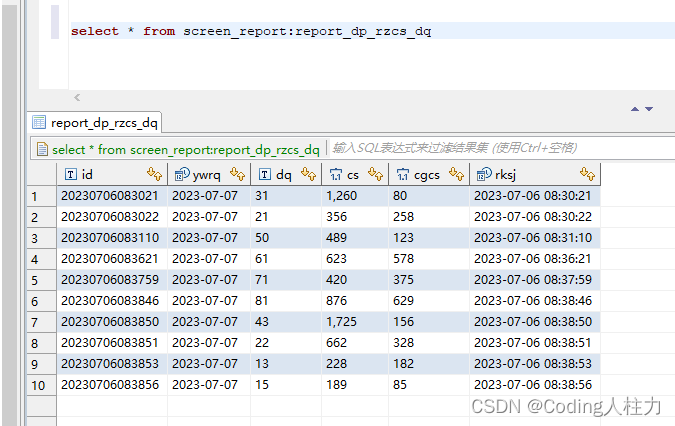The width and height of the screenshot is (675, 426).
Task: Click the editor scroll-left arrow
Action: 77,98
